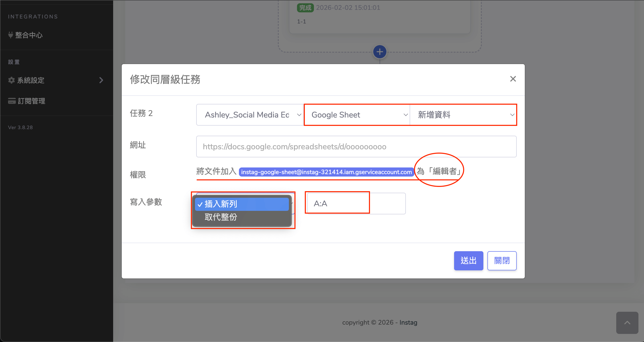644x342 pixels.
Task: Click the gear icon for 系統設定
Action: tap(11, 80)
